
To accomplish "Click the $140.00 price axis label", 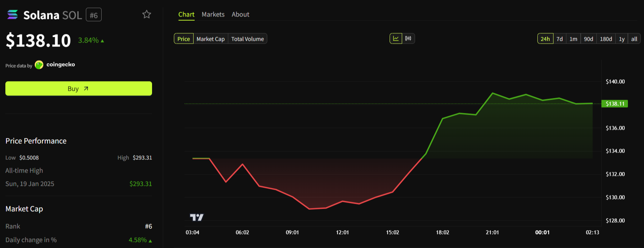I will [x=615, y=81].
